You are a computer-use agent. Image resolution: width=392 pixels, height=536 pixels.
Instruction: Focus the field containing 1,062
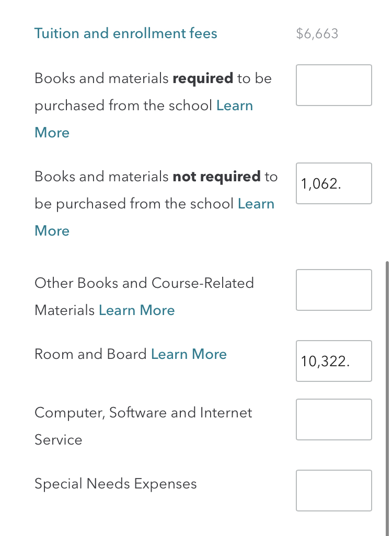(x=333, y=183)
